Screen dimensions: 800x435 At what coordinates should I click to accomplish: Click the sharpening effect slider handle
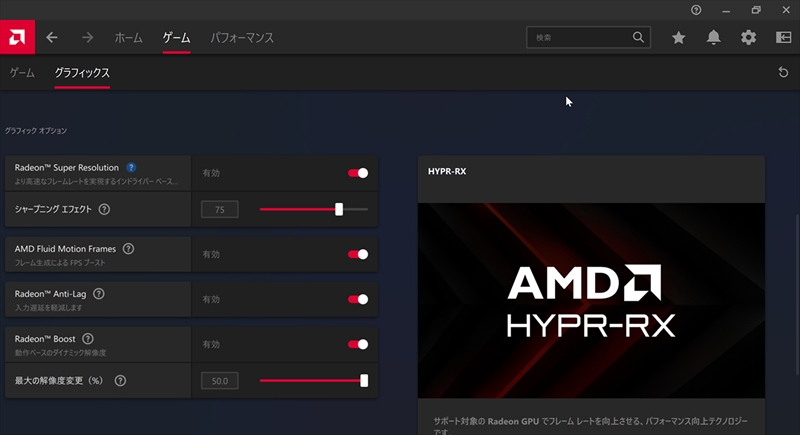pos(339,209)
